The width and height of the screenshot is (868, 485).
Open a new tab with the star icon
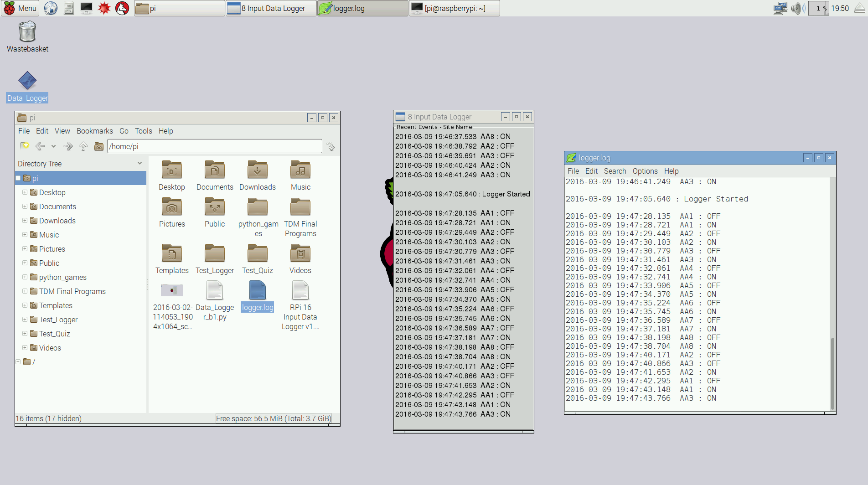pyautogui.click(x=24, y=146)
